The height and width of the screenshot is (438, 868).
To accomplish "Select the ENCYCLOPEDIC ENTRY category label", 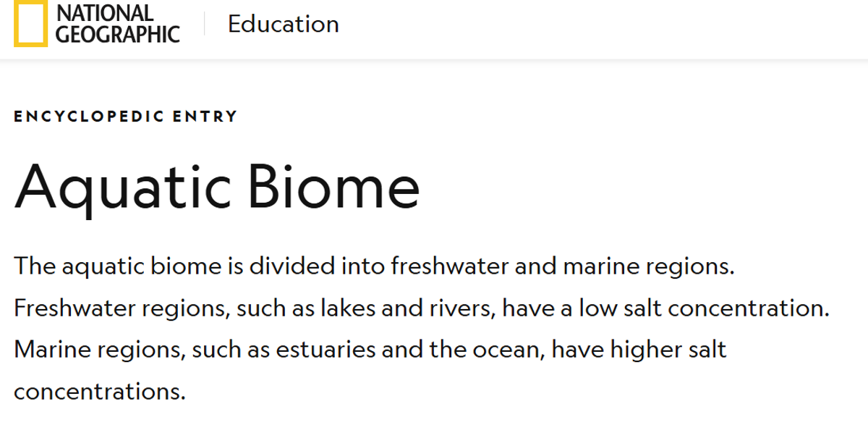I will point(125,116).
